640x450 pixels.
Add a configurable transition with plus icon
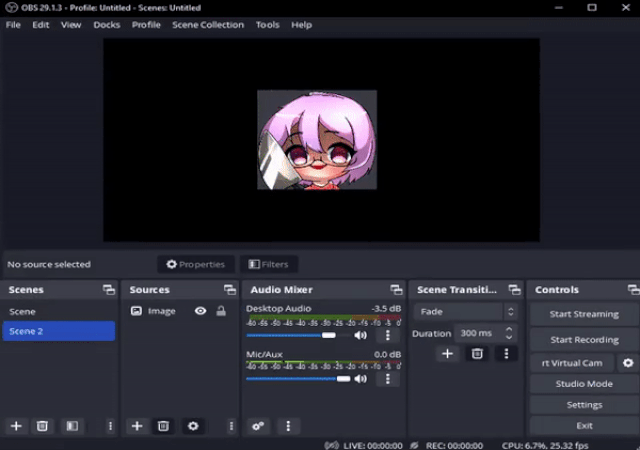pos(448,354)
